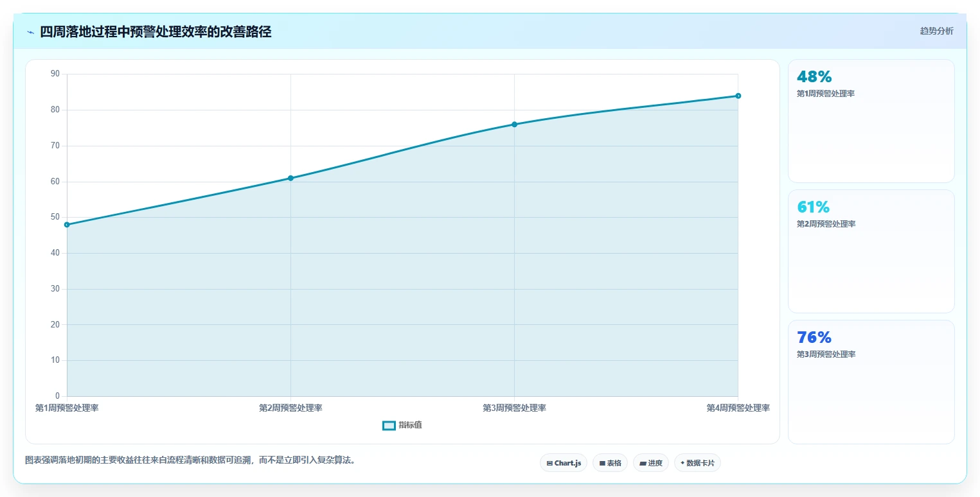Click the 表格 tag chip

click(x=610, y=463)
